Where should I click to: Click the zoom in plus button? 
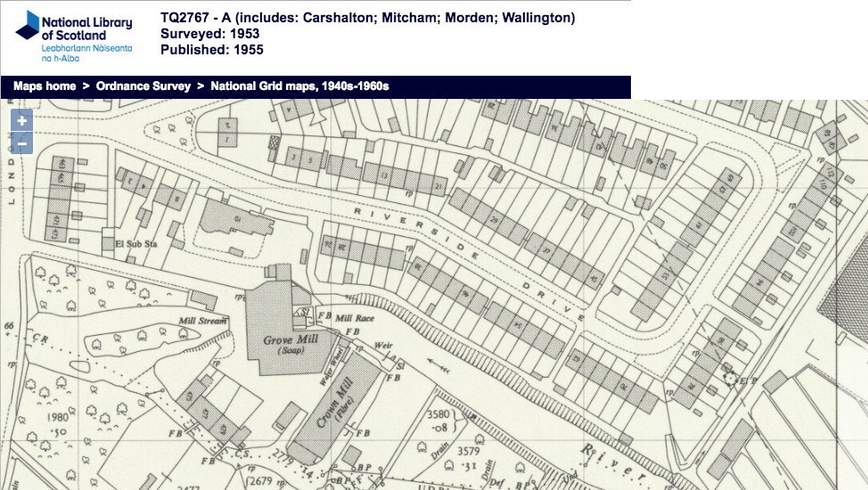pyautogui.click(x=21, y=121)
